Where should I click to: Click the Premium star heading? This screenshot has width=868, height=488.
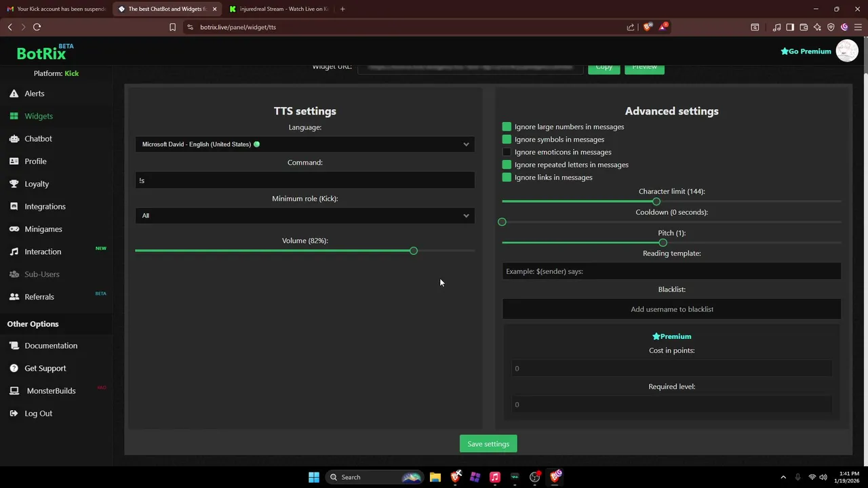(671, 336)
